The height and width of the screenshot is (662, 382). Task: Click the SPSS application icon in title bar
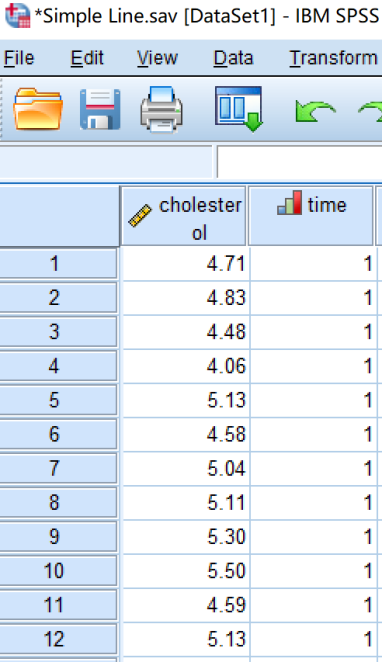[x=17, y=15]
